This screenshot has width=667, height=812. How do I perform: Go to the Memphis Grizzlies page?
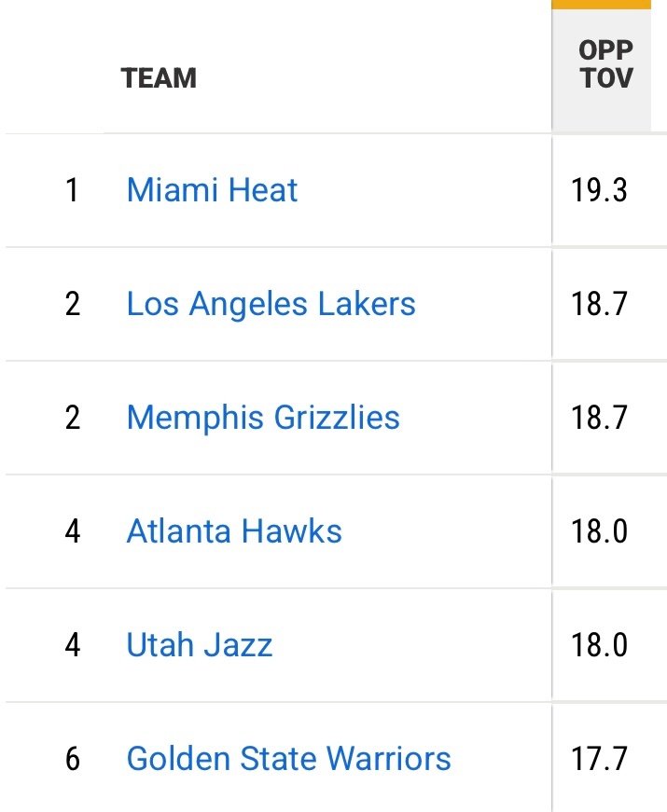pyautogui.click(x=263, y=418)
